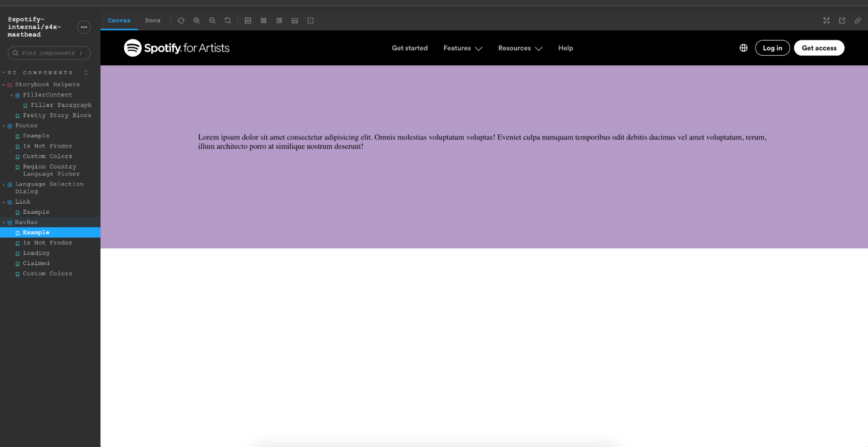Reset the canvas zoom level
The width and height of the screenshot is (868, 447).
tap(228, 20)
